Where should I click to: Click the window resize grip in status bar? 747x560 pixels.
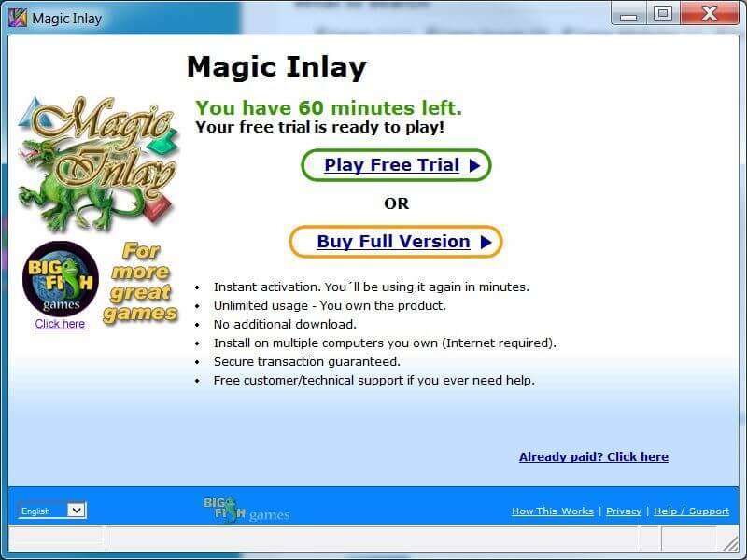click(x=730, y=542)
